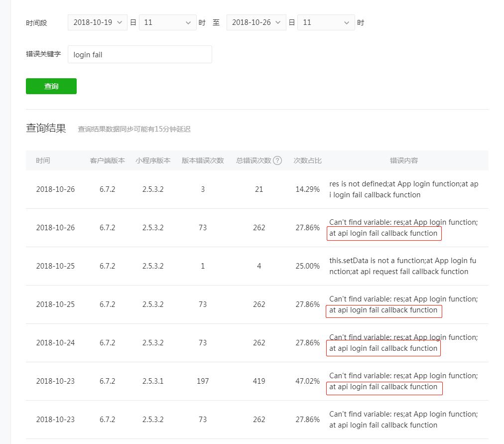This screenshot has height=444, width=504.
Task: Click the total error count 4
Action: tap(259, 266)
